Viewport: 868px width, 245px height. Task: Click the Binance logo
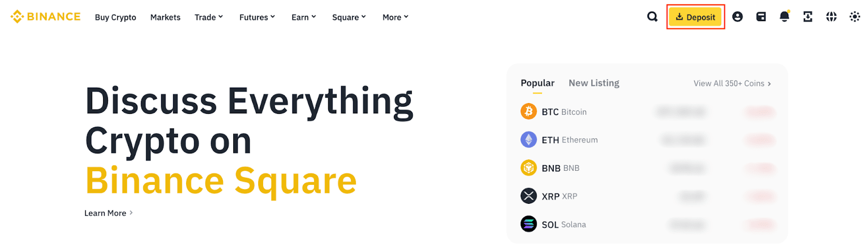(46, 17)
